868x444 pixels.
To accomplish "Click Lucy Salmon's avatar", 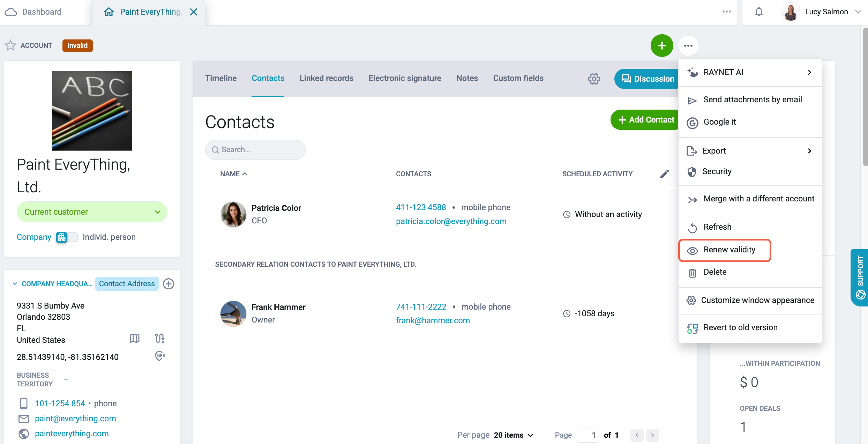I will pyautogui.click(x=791, y=12).
